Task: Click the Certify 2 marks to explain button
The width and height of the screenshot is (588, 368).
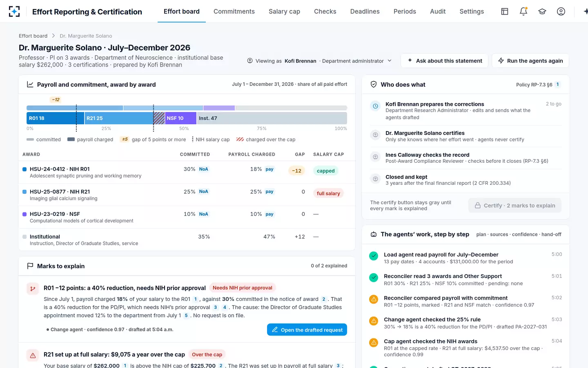Action: click(x=515, y=206)
